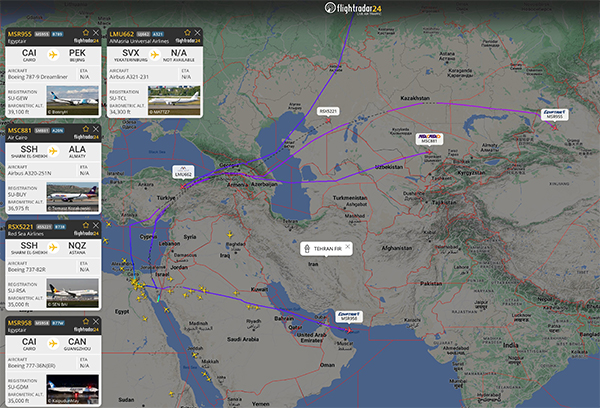Click the registration SU-BUY text
Image resolution: width=600 pixels, height=408 pixels.
[17, 195]
